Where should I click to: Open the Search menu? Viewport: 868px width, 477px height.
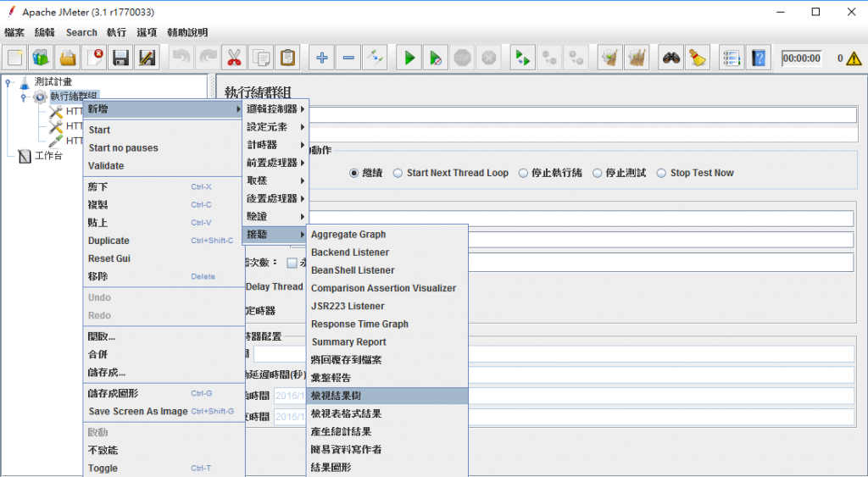tap(81, 33)
